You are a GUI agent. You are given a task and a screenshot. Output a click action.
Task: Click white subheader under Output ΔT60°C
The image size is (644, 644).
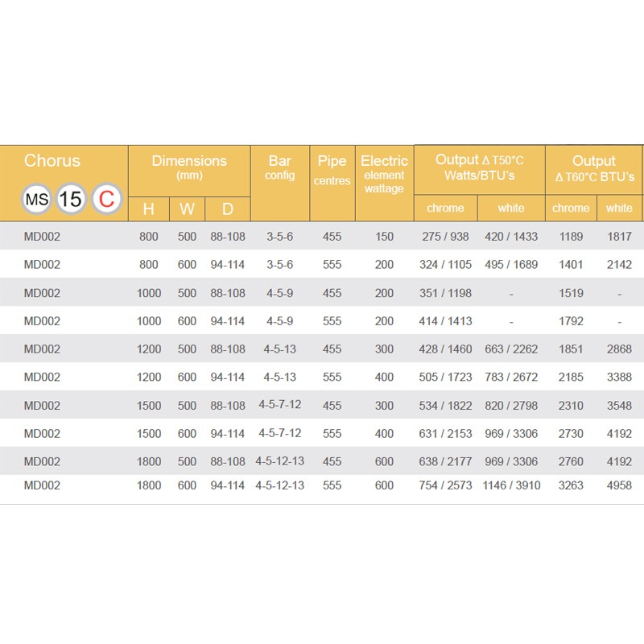click(x=619, y=208)
